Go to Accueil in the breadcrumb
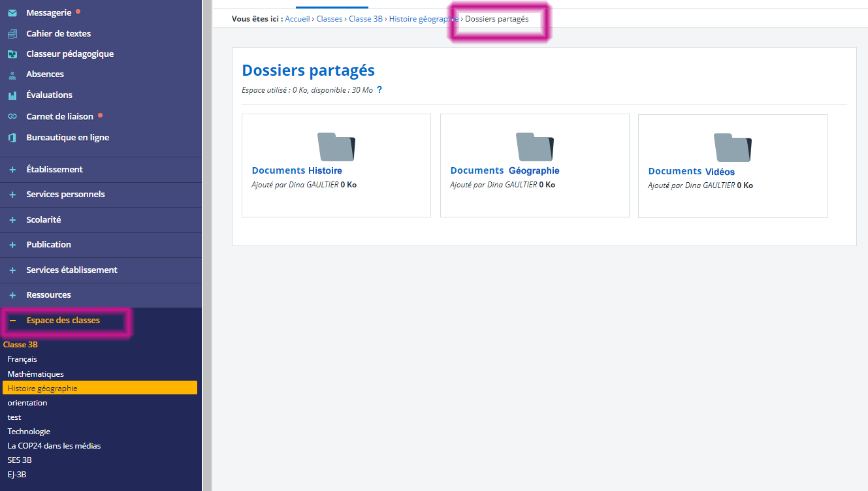The image size is (868, 491). click(297, 19)
